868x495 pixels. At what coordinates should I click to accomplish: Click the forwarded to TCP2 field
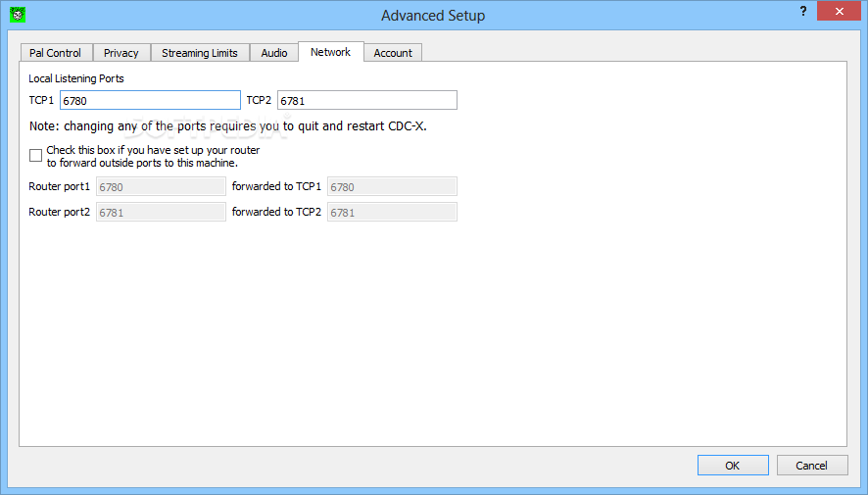tap(392, 212)
